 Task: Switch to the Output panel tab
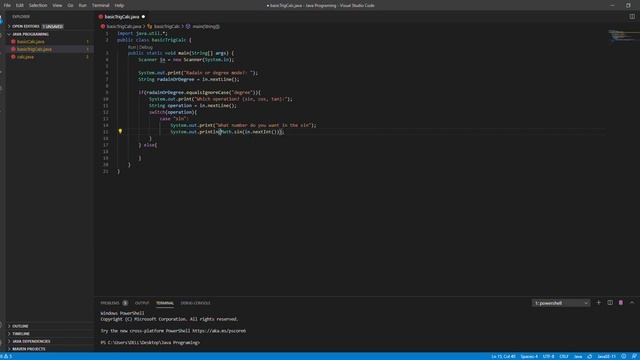[x=142, y=303]
